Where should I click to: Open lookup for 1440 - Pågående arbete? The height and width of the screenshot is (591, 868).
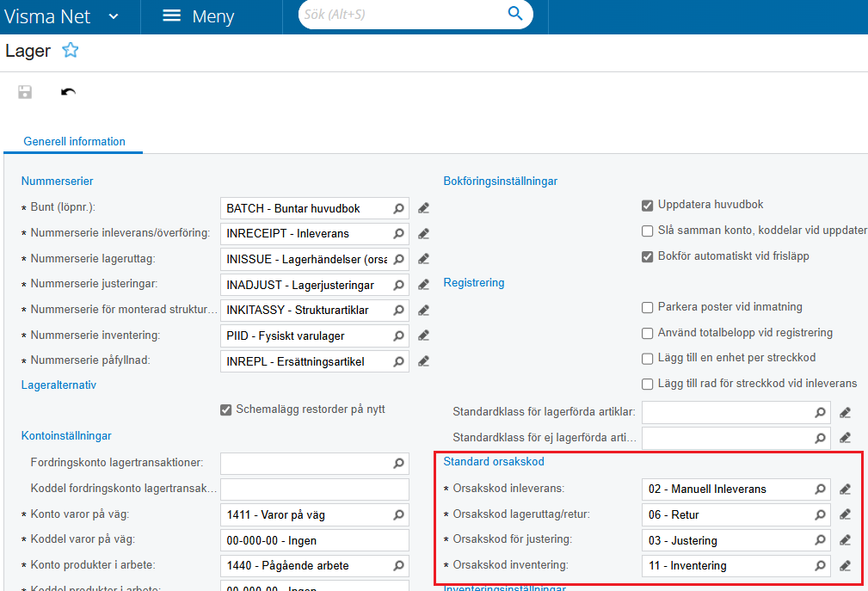point(398,565)
